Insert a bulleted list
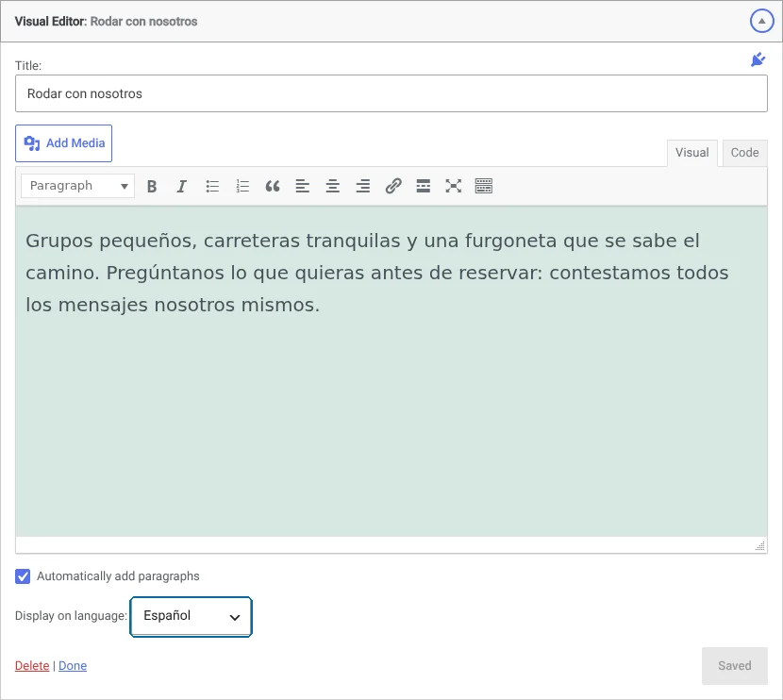The width and height of the screenshot is (783, 700). (x=212, y=186)
